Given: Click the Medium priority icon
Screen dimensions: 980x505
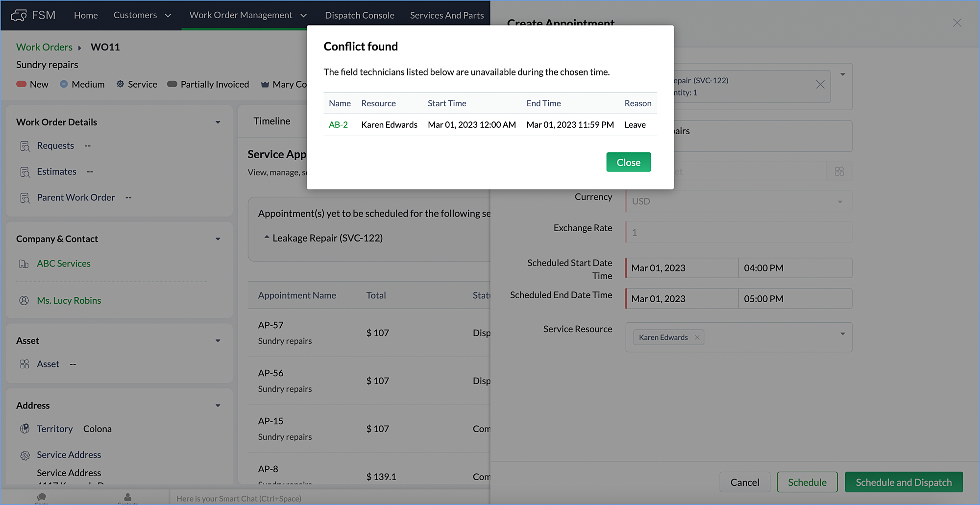Looking at the screenshot, I should coord(64,84).
